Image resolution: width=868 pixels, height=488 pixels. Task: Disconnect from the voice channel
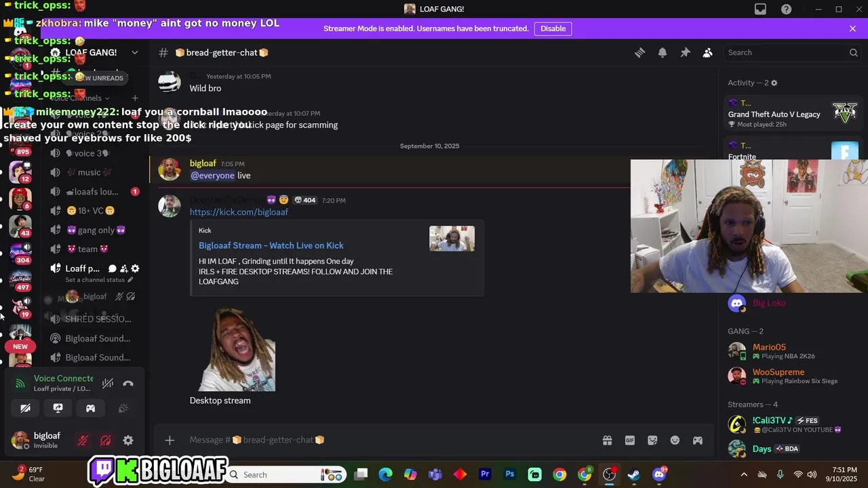(128, 383)
